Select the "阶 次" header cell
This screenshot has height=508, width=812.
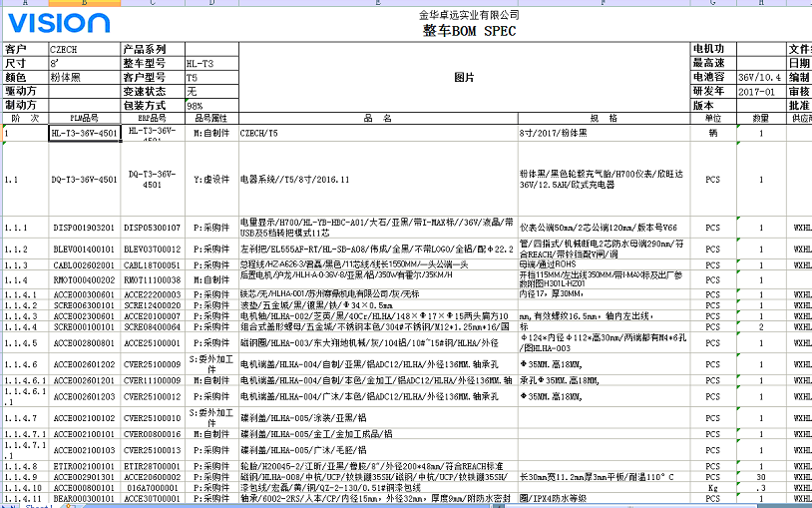tap(26, 118)
